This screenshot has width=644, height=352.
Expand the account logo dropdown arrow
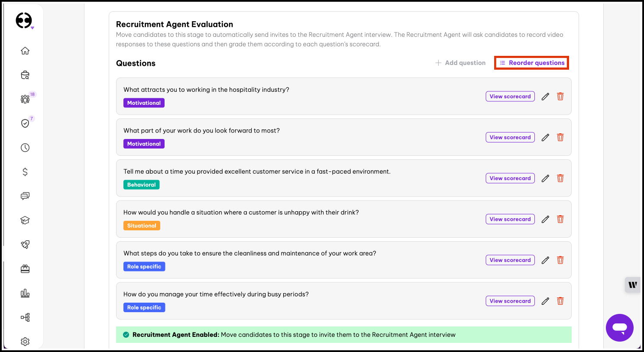click(32, 28)
